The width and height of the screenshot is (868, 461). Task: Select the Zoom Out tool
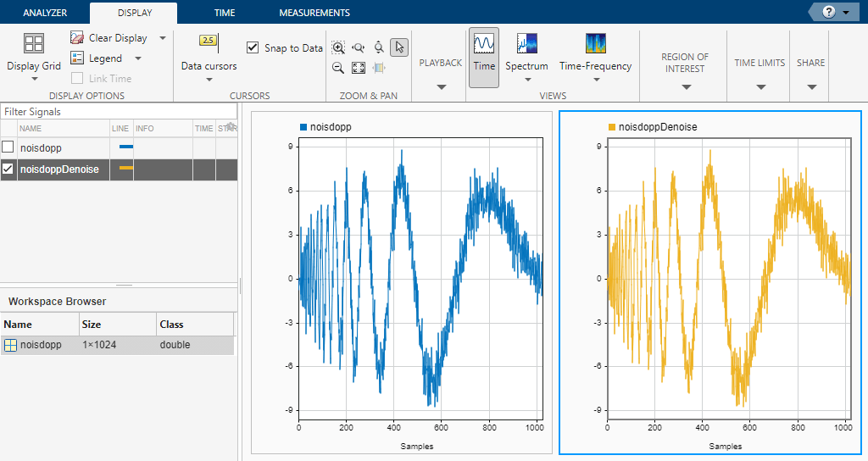coord(338,68)
